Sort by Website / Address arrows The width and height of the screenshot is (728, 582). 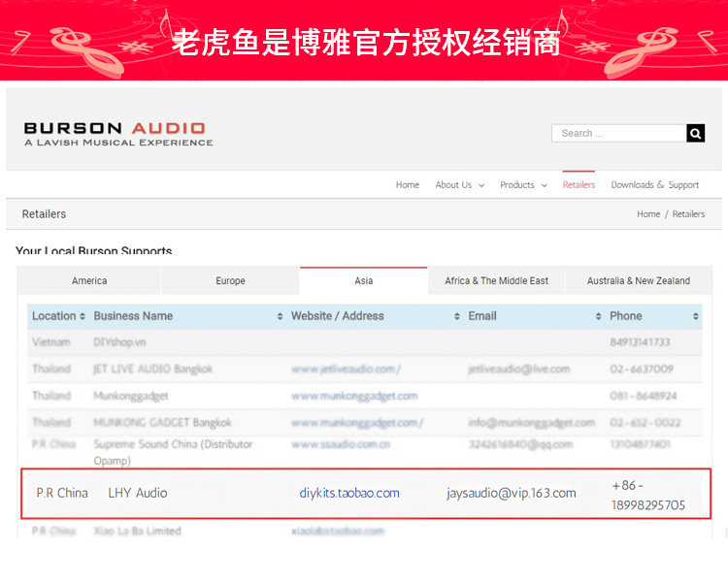coord(457,316)
